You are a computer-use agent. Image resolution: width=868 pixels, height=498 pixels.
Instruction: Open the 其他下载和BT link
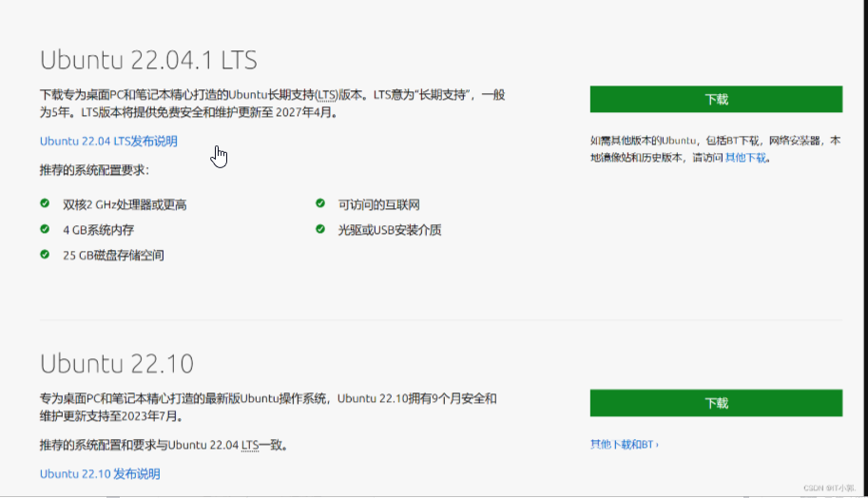coord(624,444)
